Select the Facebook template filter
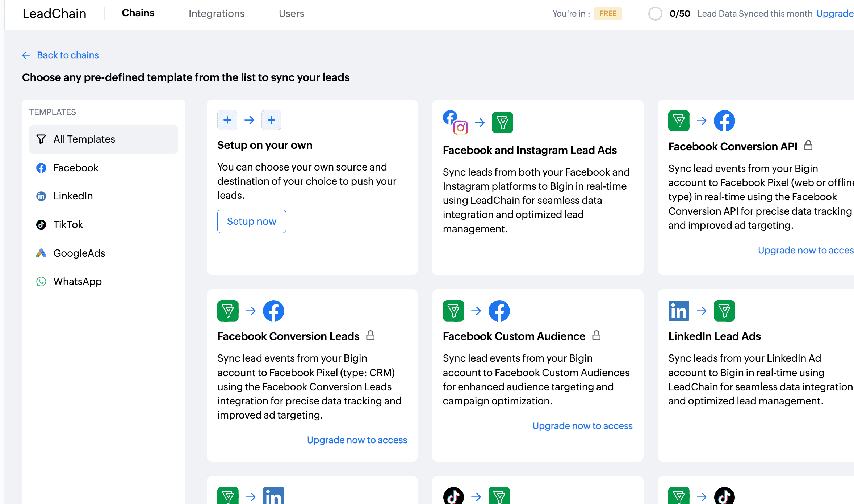854x504 pixels. 76,168
